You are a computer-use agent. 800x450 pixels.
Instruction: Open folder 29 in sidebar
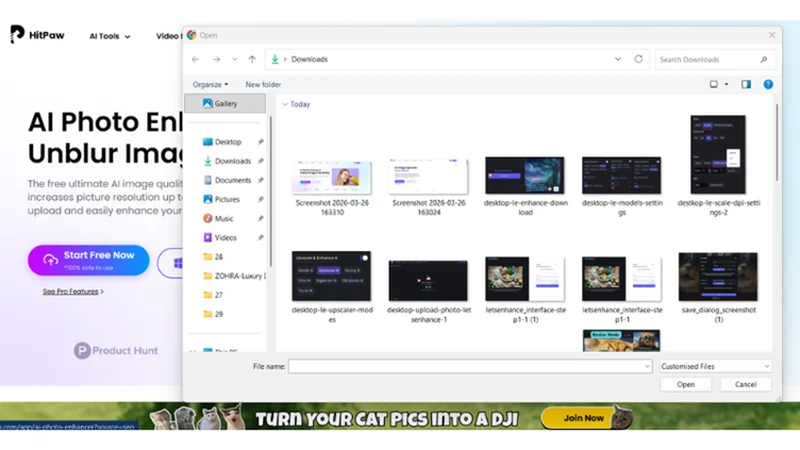tap(213, 314)
